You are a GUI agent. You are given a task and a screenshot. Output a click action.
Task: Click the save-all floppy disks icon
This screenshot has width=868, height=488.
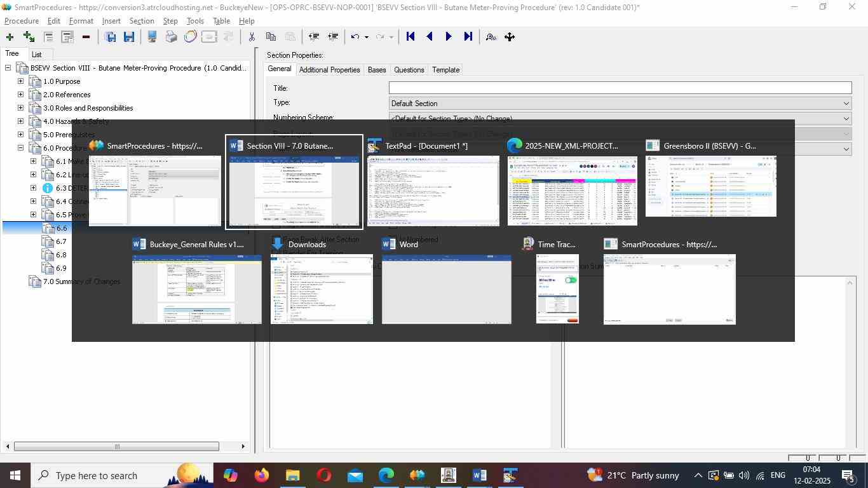[x=110, y=37]
